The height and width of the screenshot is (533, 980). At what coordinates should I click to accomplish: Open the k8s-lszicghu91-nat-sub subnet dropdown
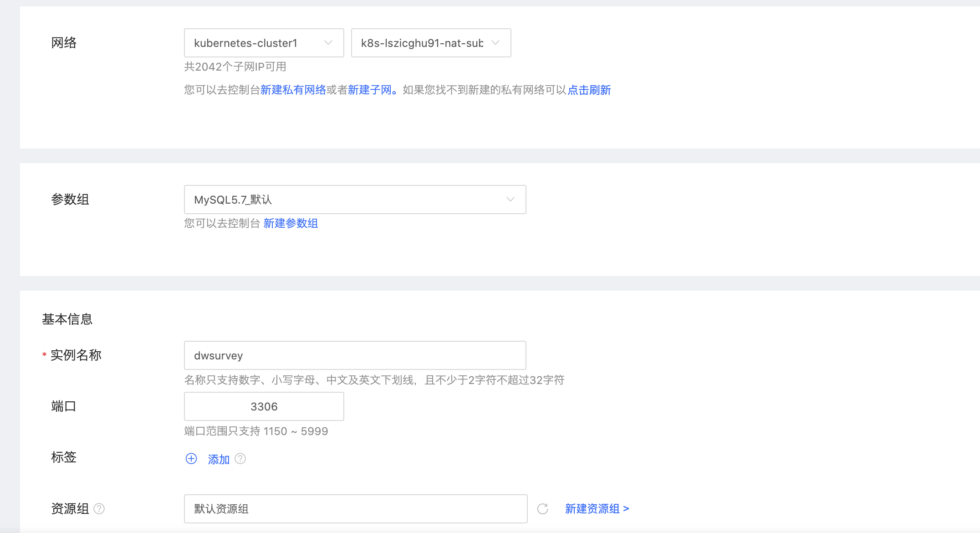pos(431,43)
